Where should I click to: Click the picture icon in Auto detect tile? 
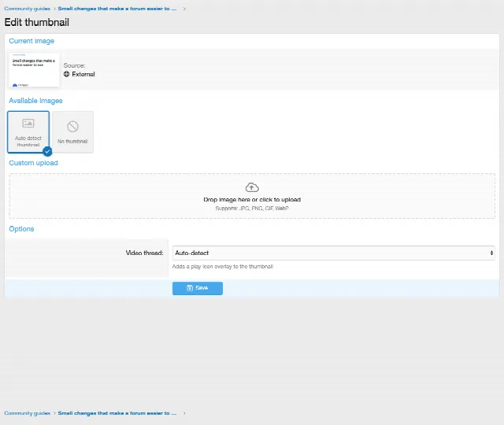[28, 123]
